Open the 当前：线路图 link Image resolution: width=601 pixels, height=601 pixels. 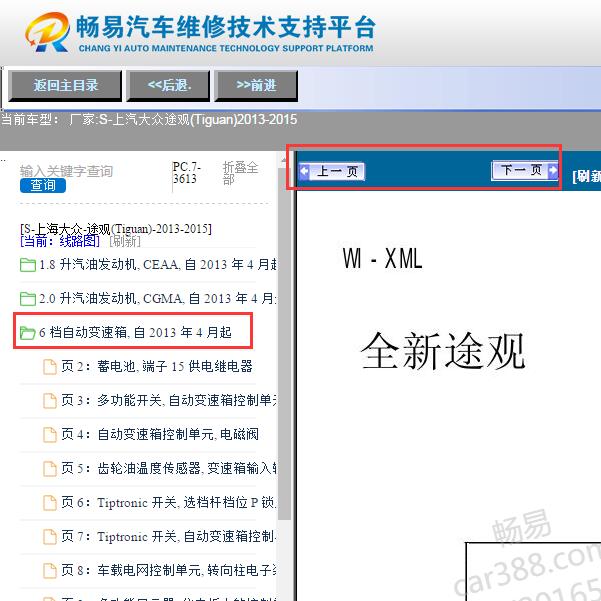(x=60, y=241)
